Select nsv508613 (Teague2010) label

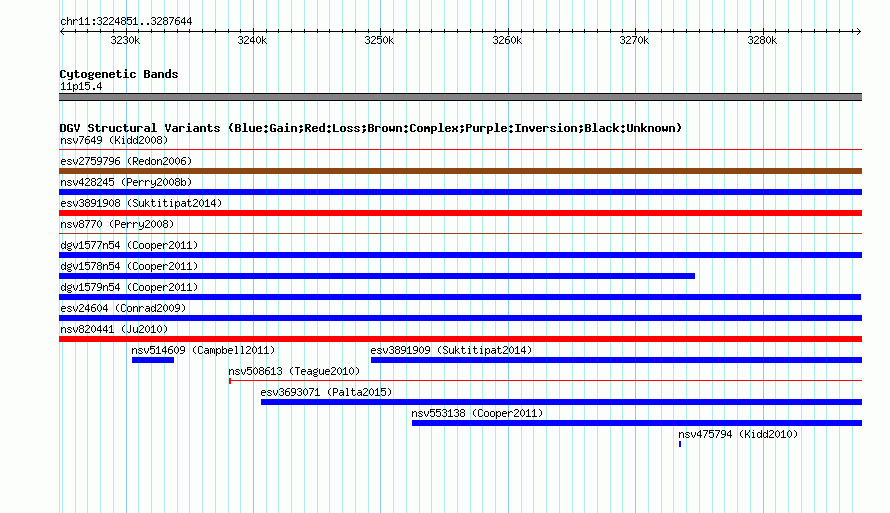coord(294,371)
